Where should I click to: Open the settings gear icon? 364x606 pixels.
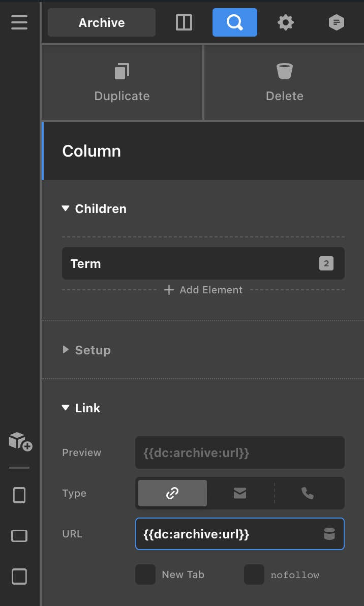tap(285, 22)
